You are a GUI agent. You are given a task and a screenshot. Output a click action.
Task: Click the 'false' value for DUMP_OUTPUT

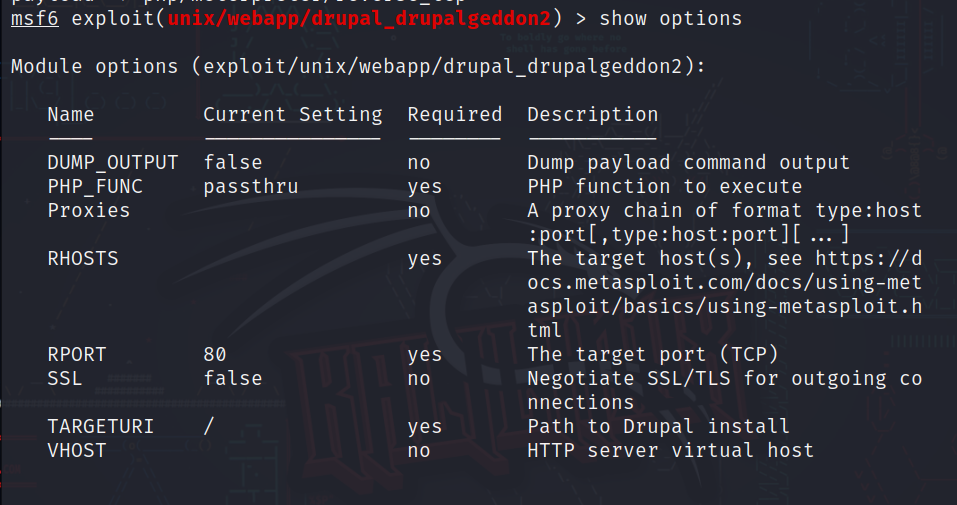point(233,162)
